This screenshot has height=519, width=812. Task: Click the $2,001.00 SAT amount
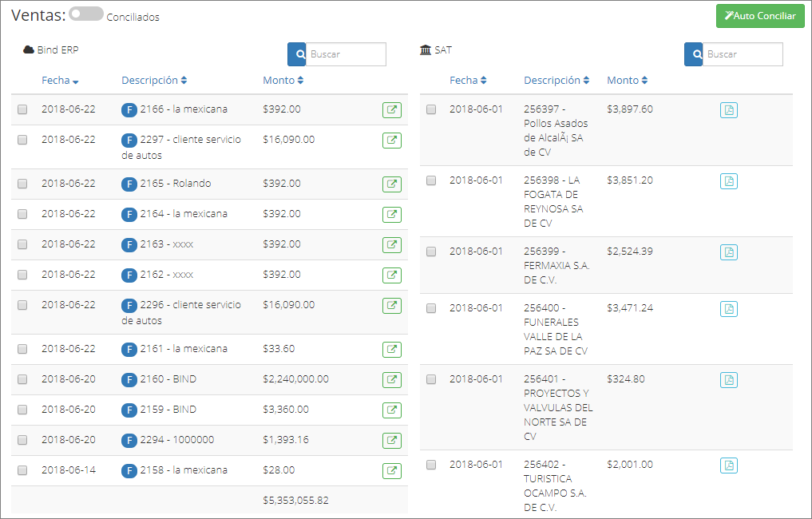[630, 465]
